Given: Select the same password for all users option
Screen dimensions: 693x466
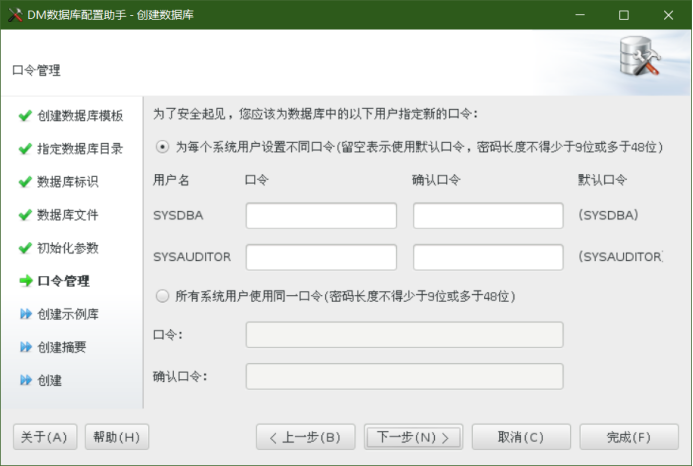Looking at the screenshot, I should point(163,296).
